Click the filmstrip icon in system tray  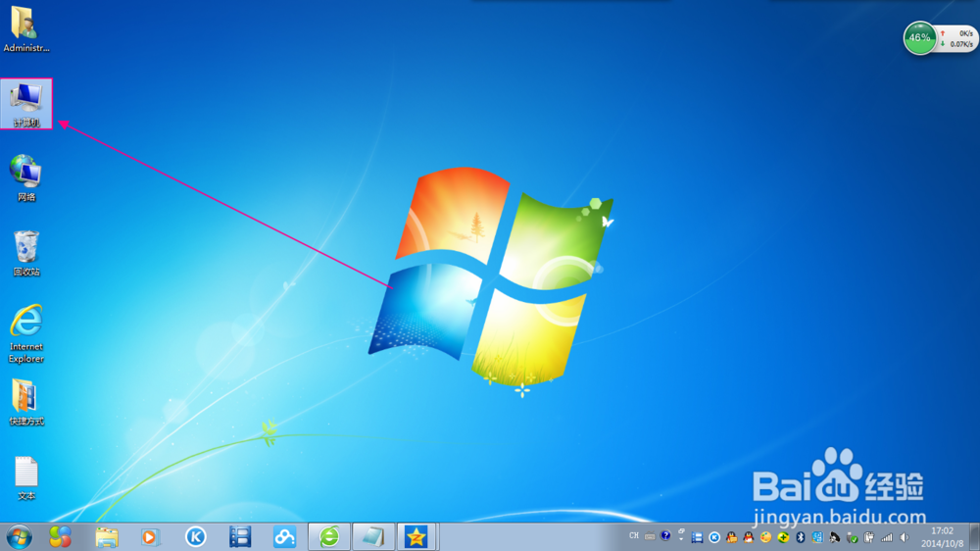tap(697, 537)
